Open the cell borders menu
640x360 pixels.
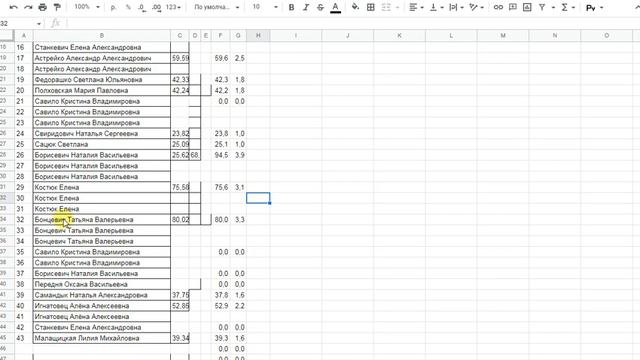[371, 7]
